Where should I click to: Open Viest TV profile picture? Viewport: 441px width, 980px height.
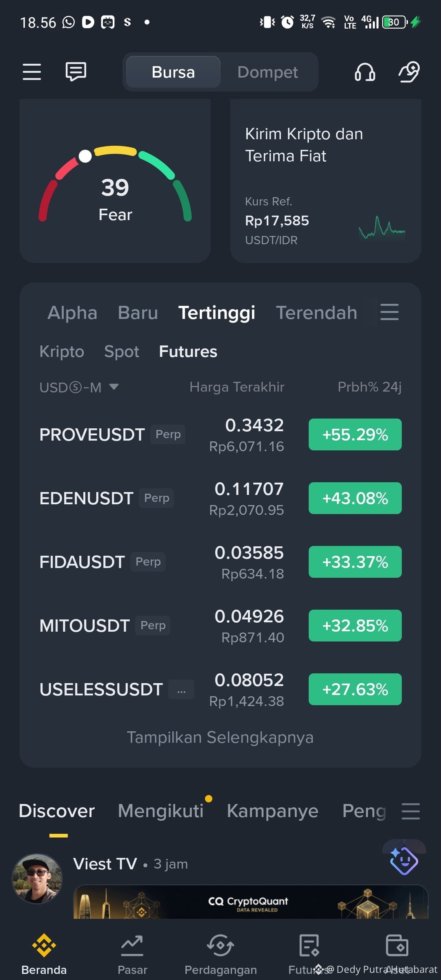click(x=38, y=878)
